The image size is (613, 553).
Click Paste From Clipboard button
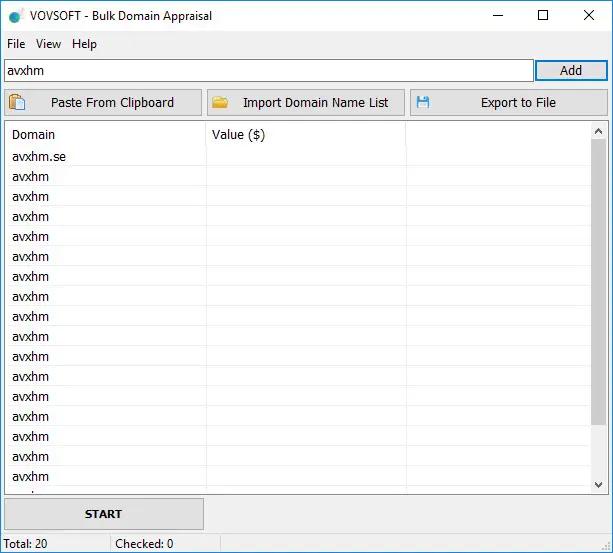pos(103,102)
